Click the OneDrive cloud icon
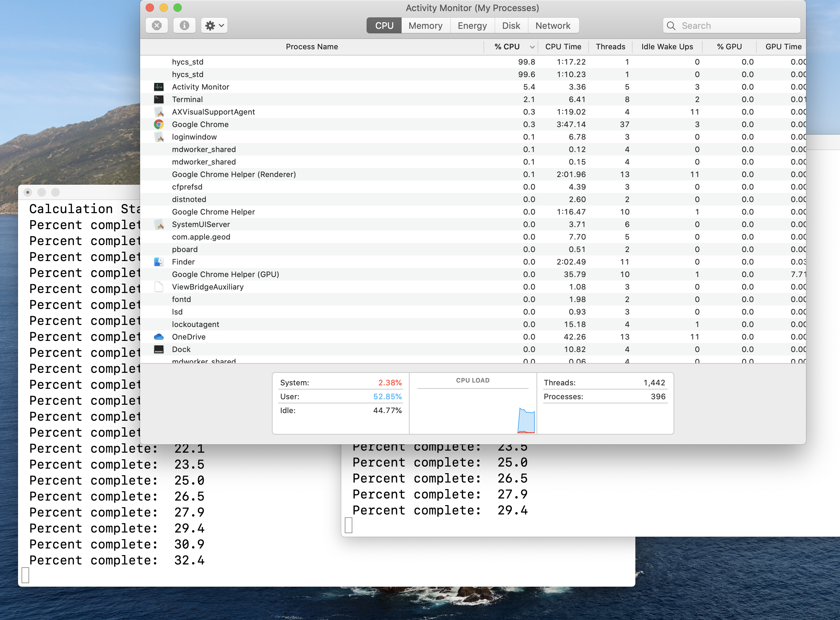Image resolution: width=840 pixels, height=620 pixels. point(158,337)
